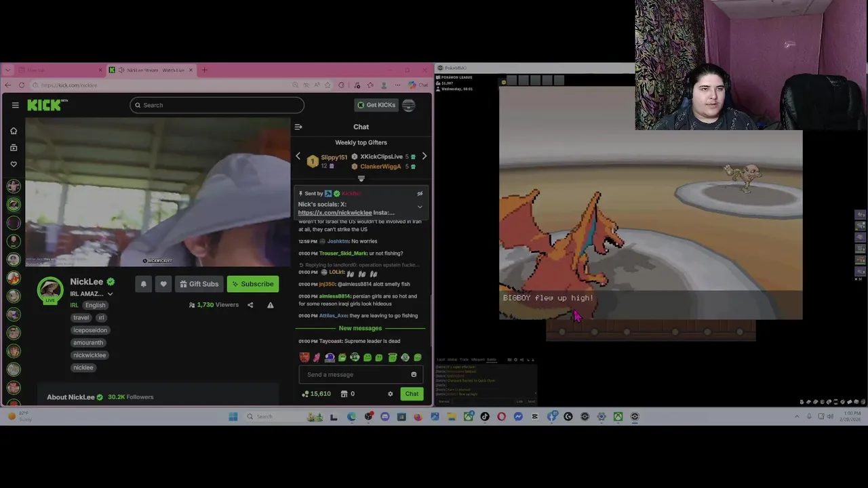Click the Get KICKs button

click(x=376, y=105)
